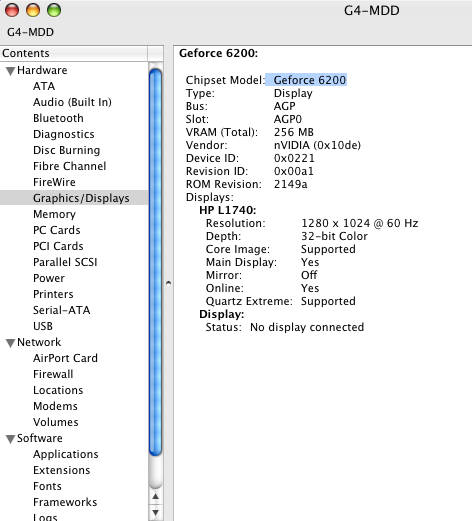Show the USB hardware information

tap(43, 326)
